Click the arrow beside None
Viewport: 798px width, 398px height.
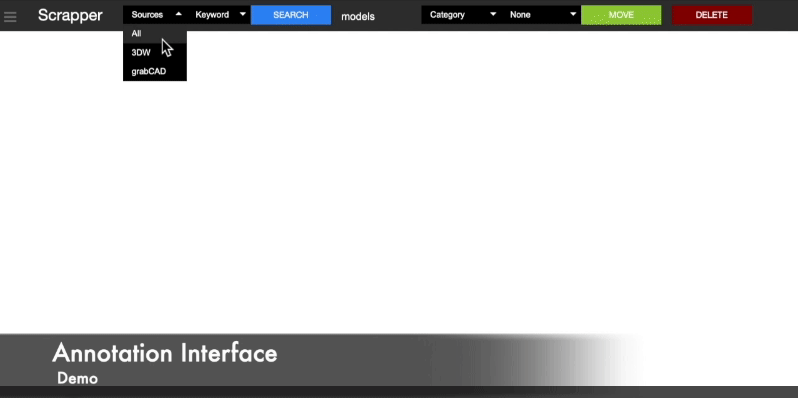click(x=573, y=14)
